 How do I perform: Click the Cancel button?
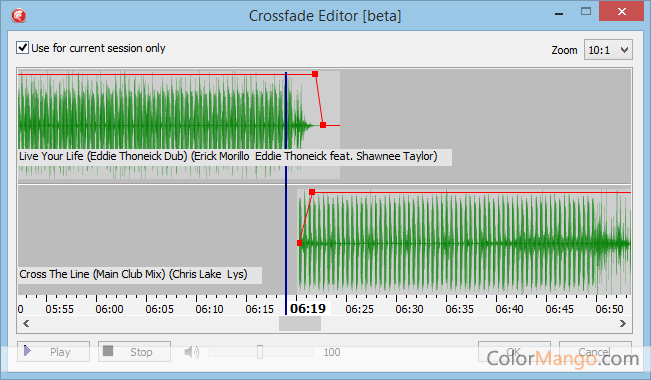tap(595, 352)
